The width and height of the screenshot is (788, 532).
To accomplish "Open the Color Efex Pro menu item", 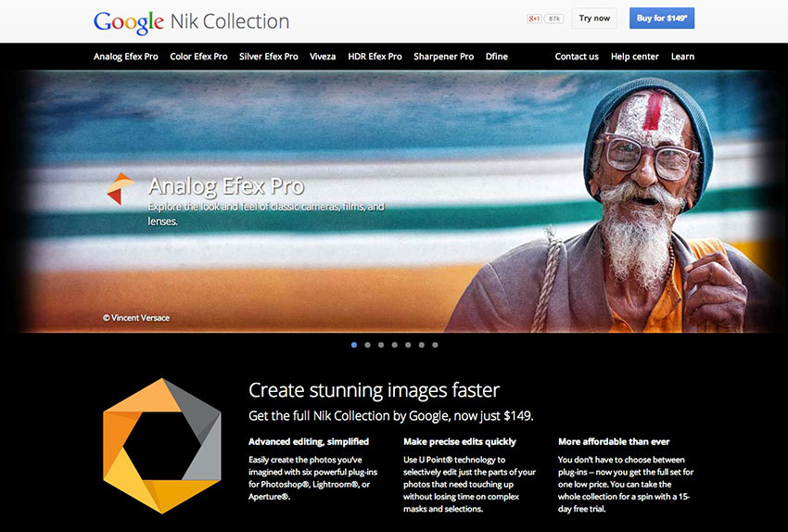I will click(198, 57).
